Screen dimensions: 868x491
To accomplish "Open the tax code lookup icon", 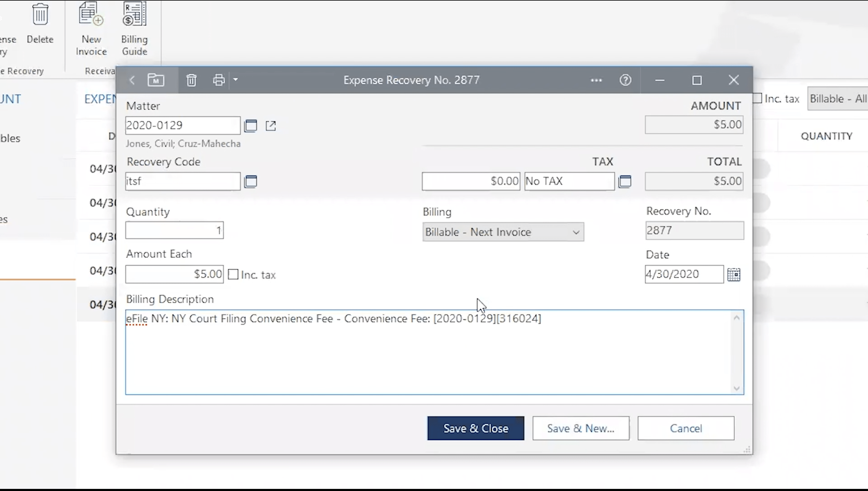I will tap(624, 181).
